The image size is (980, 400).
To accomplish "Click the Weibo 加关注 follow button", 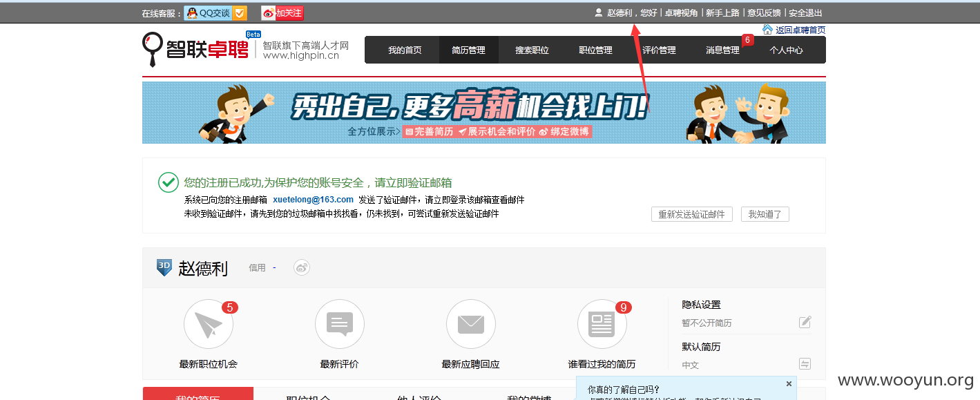I will [x=282, y=13].
